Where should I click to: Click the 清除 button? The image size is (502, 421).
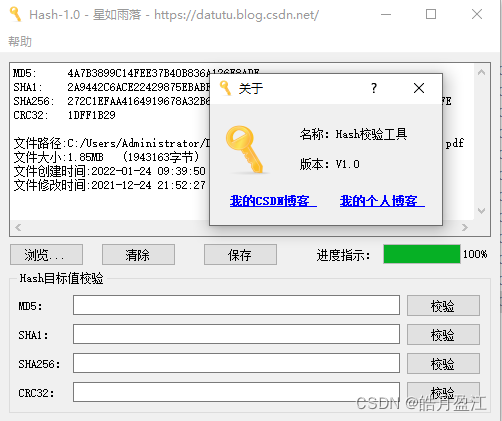click(138, 255)
